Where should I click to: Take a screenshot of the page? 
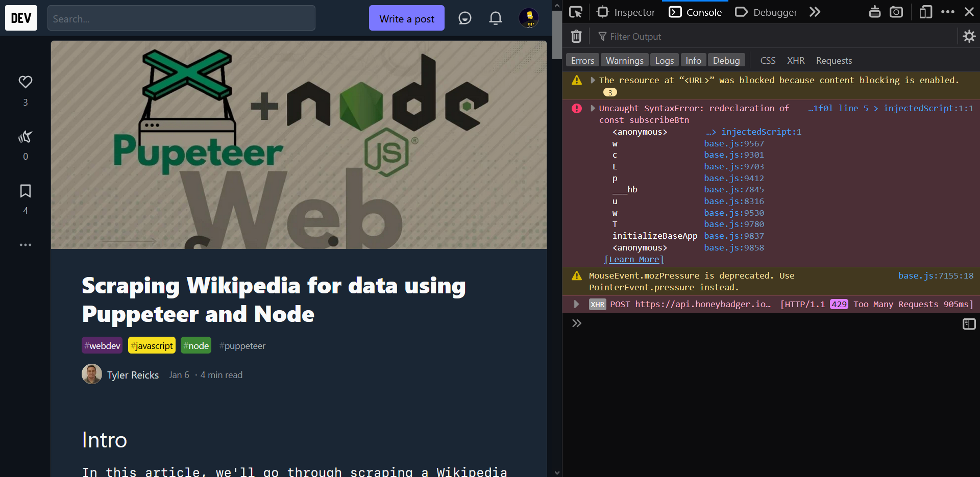tap(896, 12)
